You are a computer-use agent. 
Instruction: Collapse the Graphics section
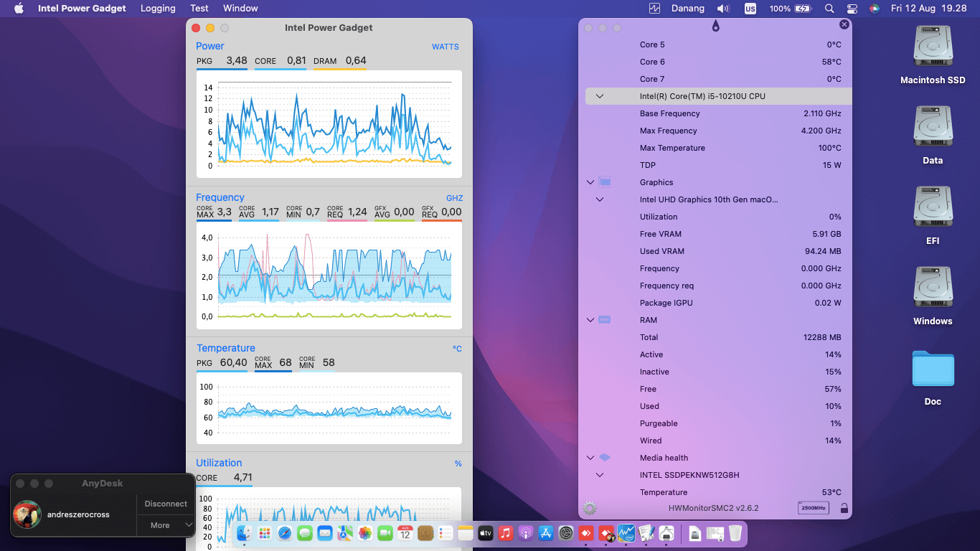coord(590,182)
